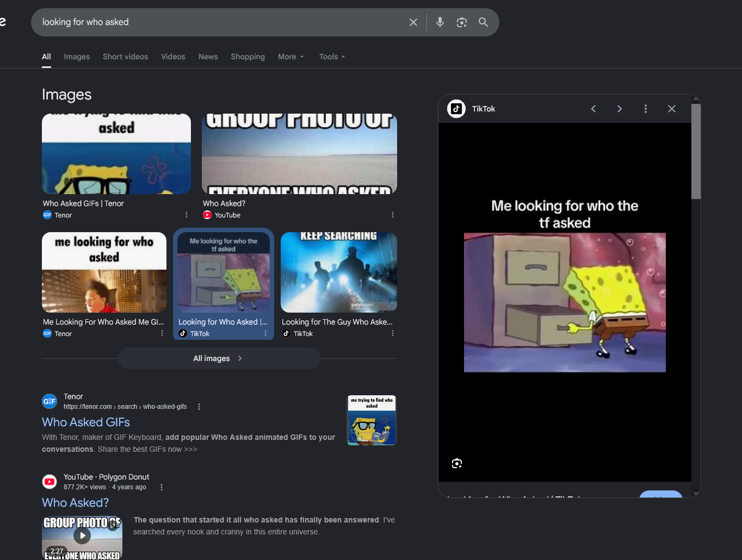Open options for Looking for Who Asked TikTok image
The height and width of the screenshot is (560, 742).
[x=265, y=333]
